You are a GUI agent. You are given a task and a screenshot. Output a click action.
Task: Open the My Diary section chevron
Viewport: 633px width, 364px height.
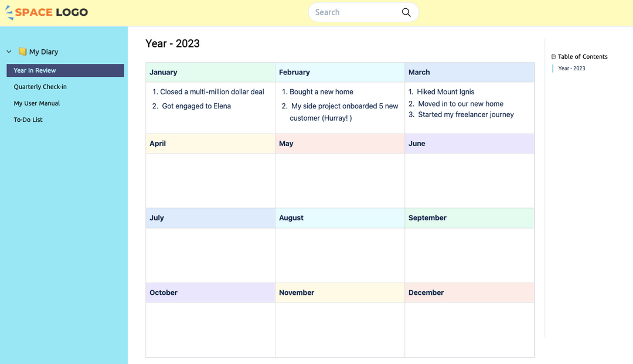(x=8, y=52)
